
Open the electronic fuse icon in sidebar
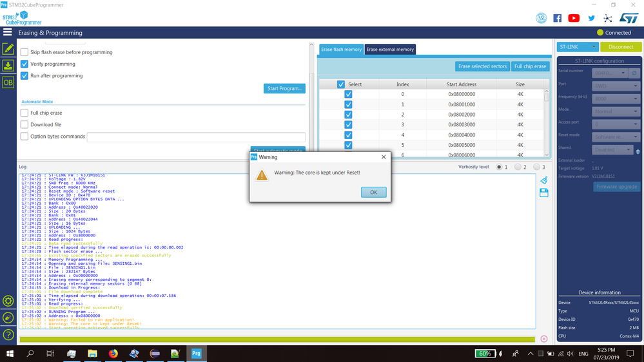[x=8, y=318]
